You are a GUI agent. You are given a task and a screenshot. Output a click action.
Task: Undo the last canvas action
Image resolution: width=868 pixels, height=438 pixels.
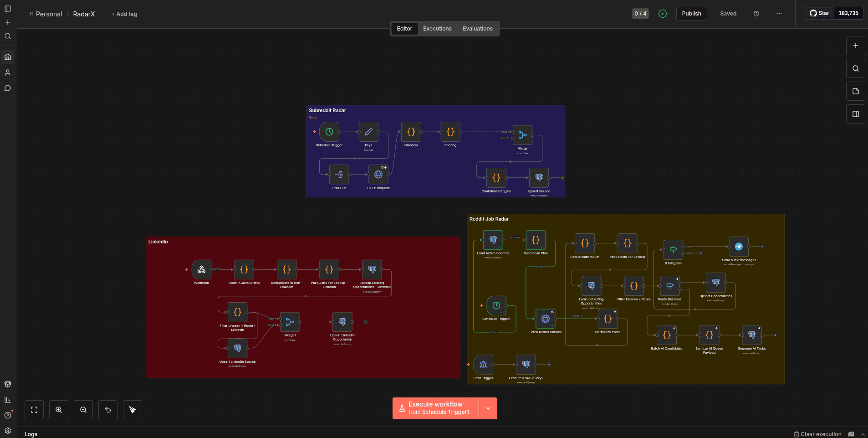(108, 409)
